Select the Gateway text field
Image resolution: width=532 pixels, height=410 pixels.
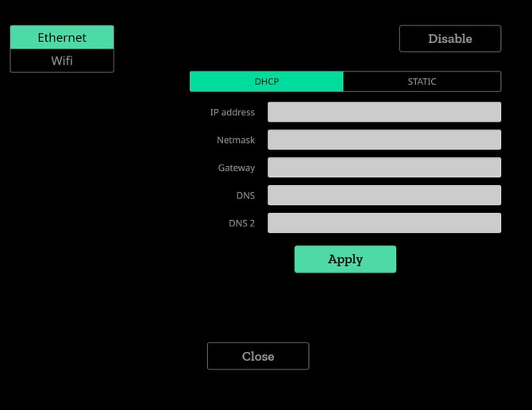[384, 168]
